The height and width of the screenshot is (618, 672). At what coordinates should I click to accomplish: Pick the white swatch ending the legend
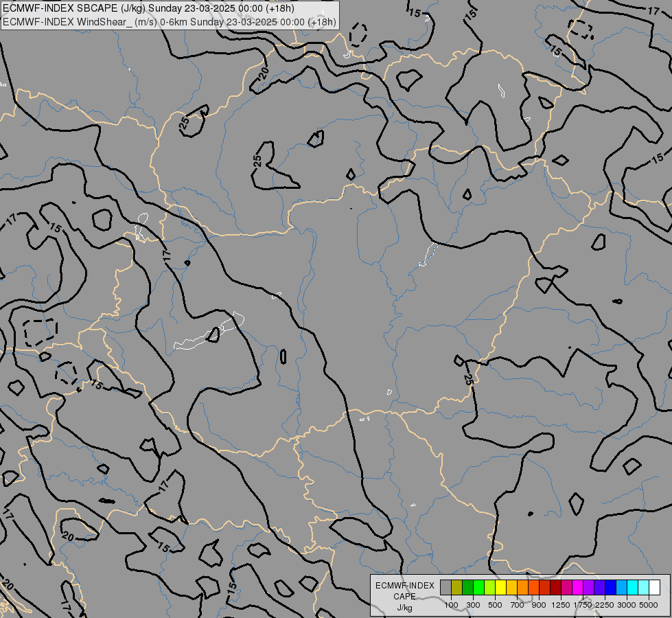pos(654,587)
